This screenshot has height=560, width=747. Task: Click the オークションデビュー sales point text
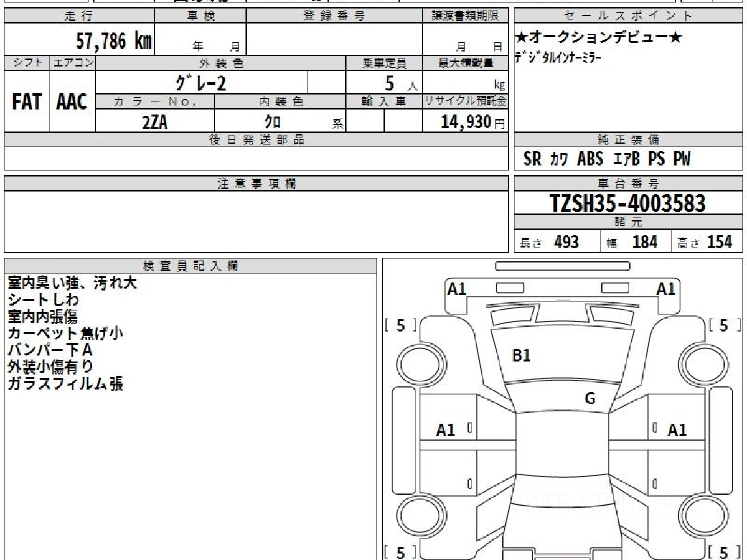coord(598,37)
